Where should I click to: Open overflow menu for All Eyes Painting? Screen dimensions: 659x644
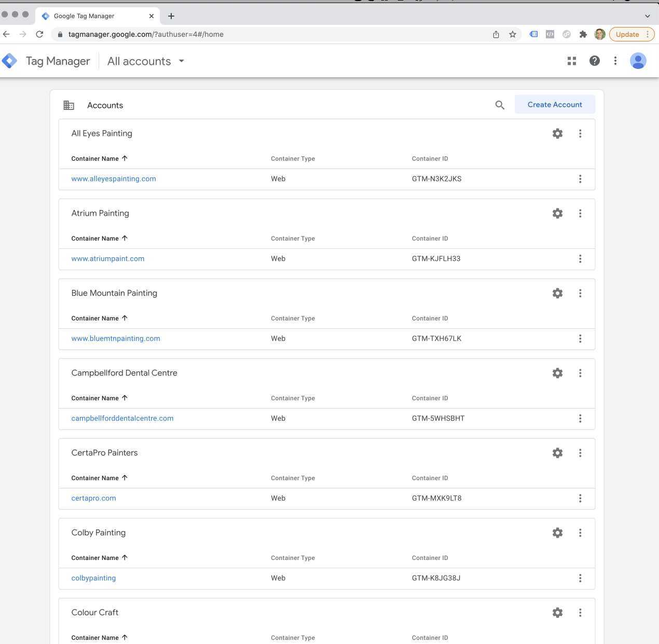pos(580,133)
